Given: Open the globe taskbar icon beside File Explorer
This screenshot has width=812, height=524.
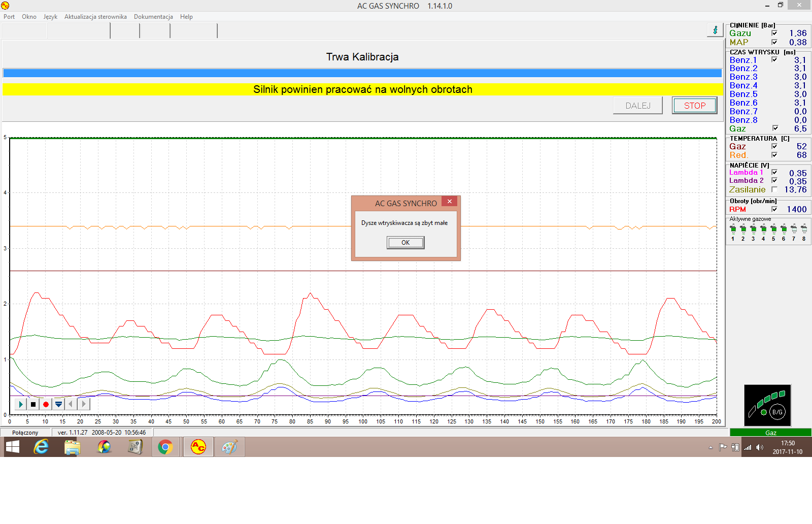Looking at the screenshot, I should coord(104,447).
